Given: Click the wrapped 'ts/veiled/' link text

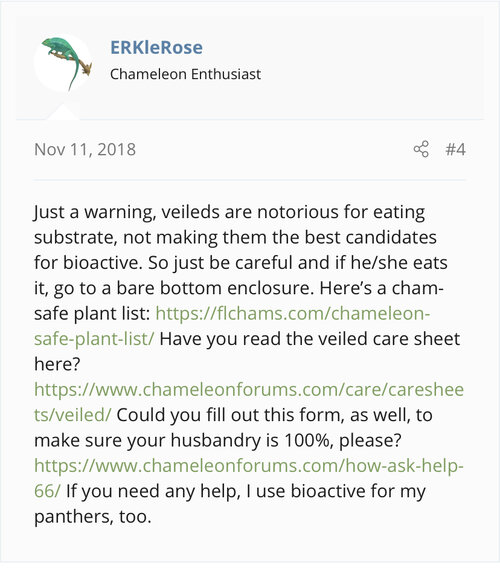Looking at the screenshot, I should click(72, 415).
